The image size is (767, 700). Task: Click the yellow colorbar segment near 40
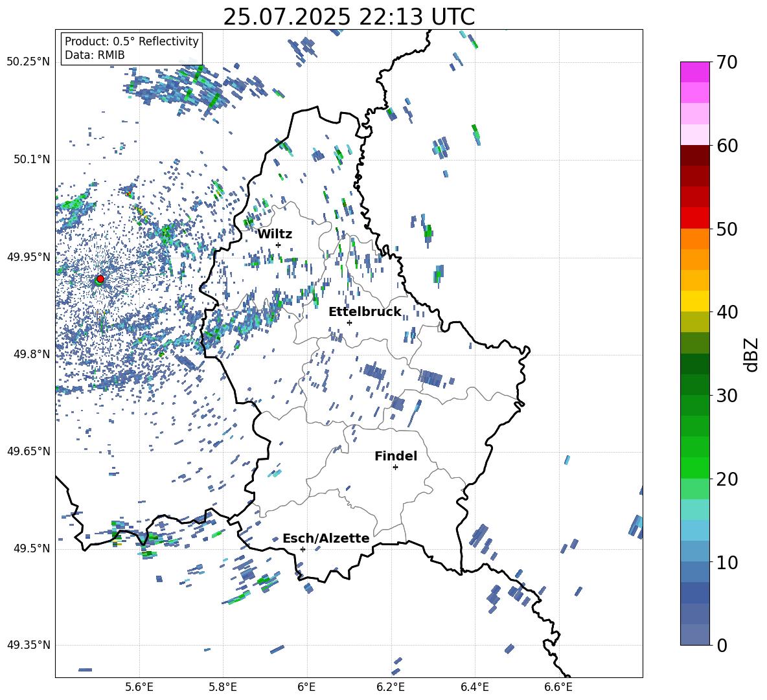pos(694,301)
